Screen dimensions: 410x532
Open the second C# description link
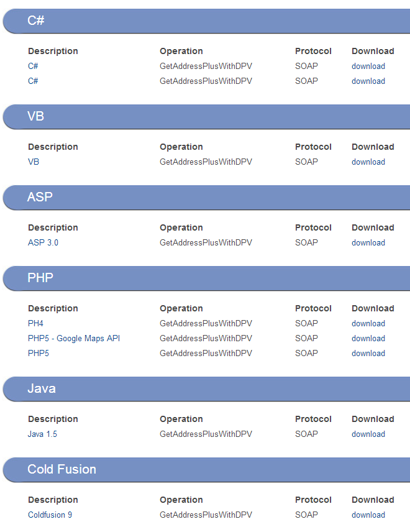coord(33,81)
